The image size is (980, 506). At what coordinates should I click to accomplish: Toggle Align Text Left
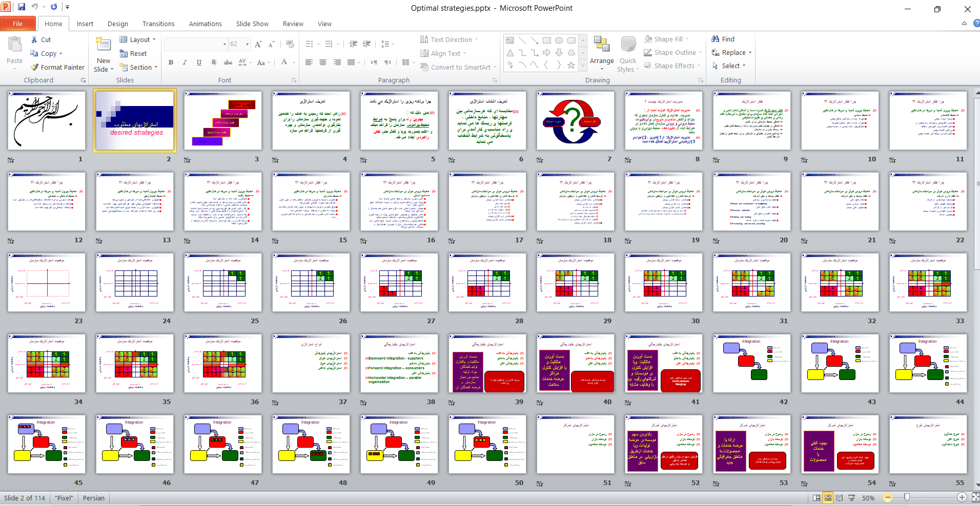tap(309, 62)
